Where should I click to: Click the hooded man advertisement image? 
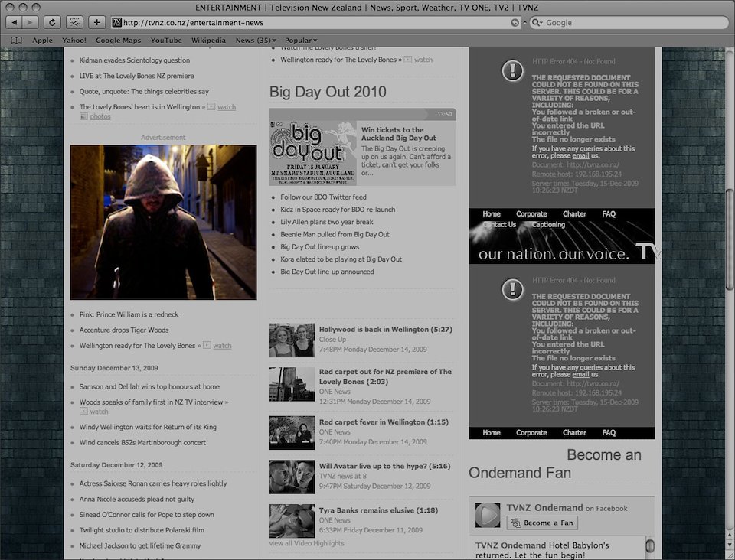tap(163, 222)
